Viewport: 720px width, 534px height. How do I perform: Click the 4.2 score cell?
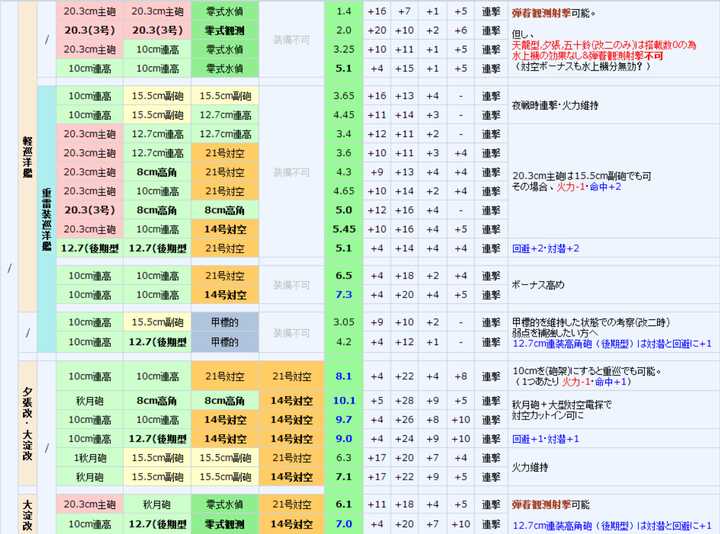[x=343, y=342]
